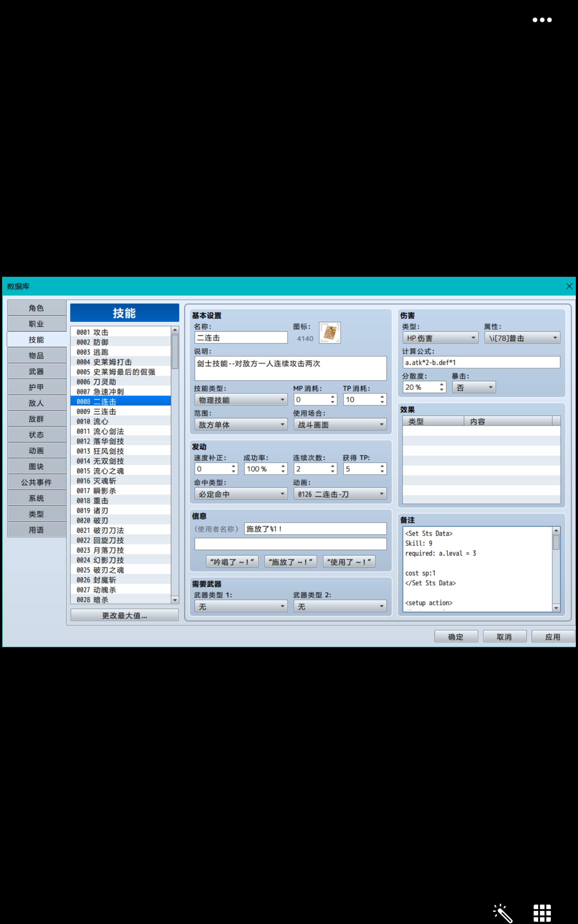Open the 类型 tab
578x924 pixels.
tap(37, 514)
